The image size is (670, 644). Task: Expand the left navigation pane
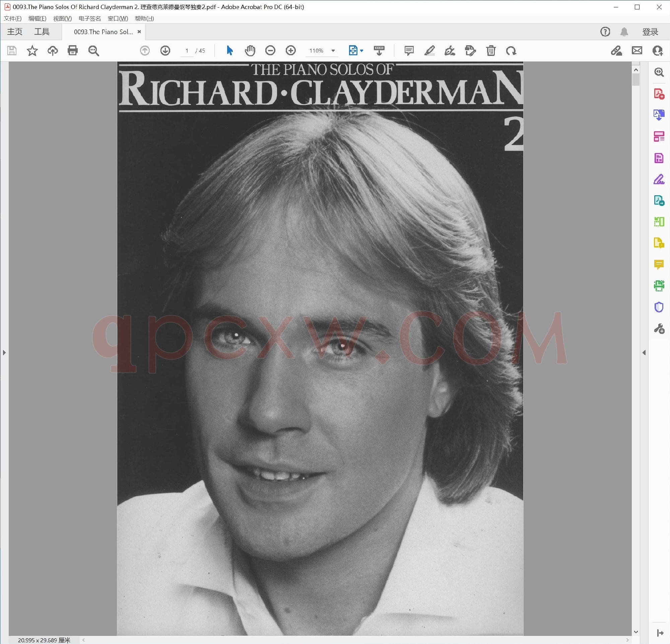[x=4, y=352]
